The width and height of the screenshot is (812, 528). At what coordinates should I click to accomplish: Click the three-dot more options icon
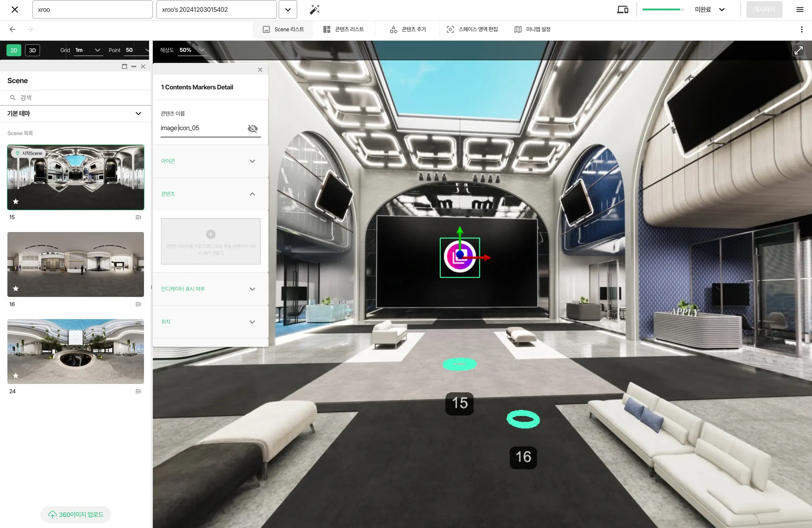pos(801,29)
